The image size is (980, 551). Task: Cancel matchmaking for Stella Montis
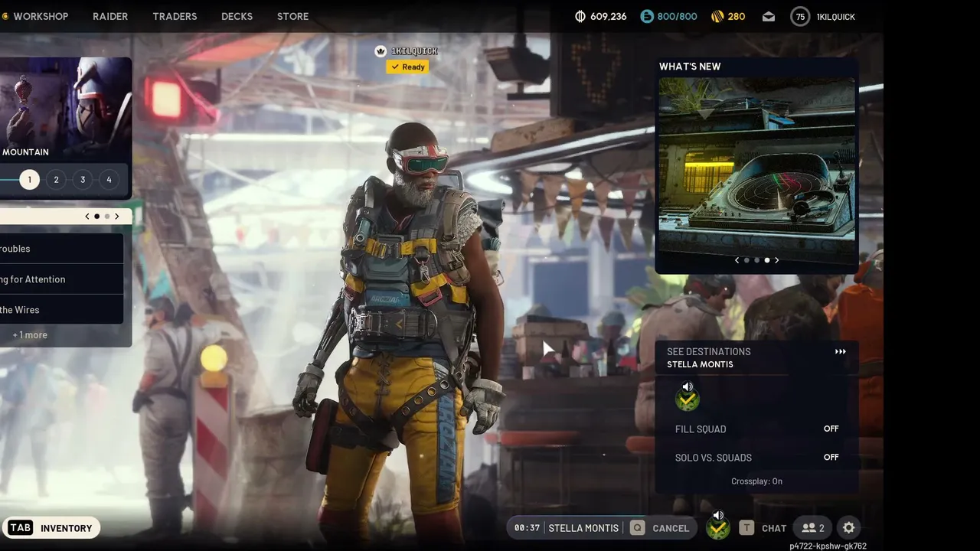(659, 528)
